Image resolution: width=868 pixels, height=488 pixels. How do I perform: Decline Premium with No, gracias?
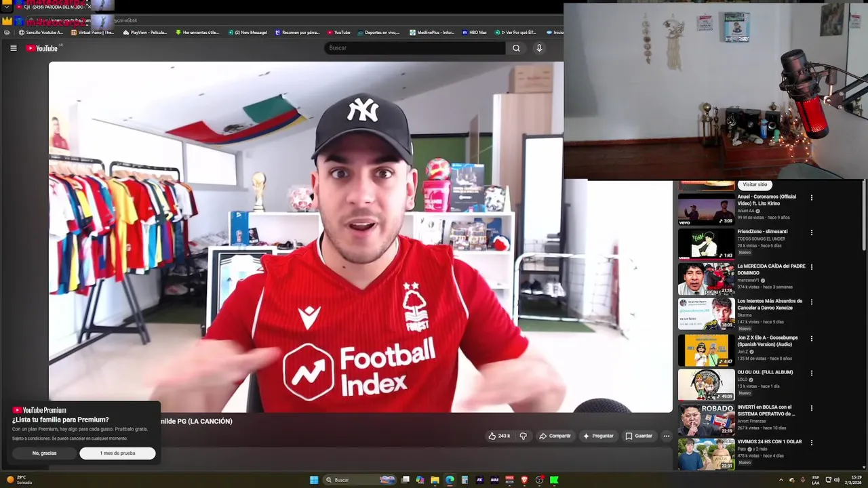pyautogui.click(x=44, y=453)
